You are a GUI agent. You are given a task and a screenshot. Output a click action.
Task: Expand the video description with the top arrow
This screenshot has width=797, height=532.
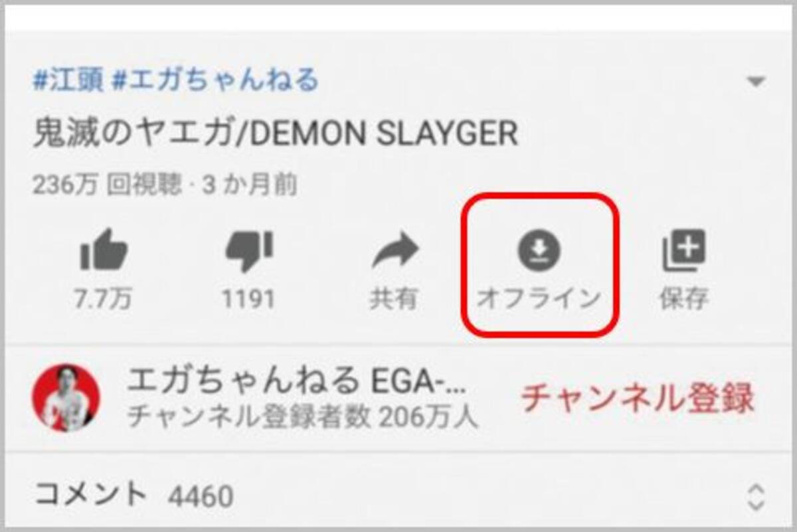756,82
